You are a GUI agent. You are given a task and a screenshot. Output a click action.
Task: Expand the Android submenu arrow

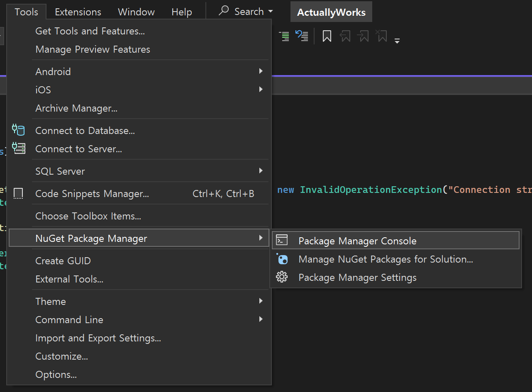pos(261,71)
